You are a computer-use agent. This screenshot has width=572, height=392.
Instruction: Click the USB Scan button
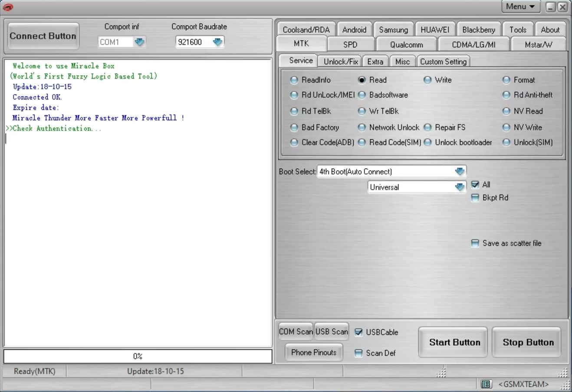click(x=332, y=332)
